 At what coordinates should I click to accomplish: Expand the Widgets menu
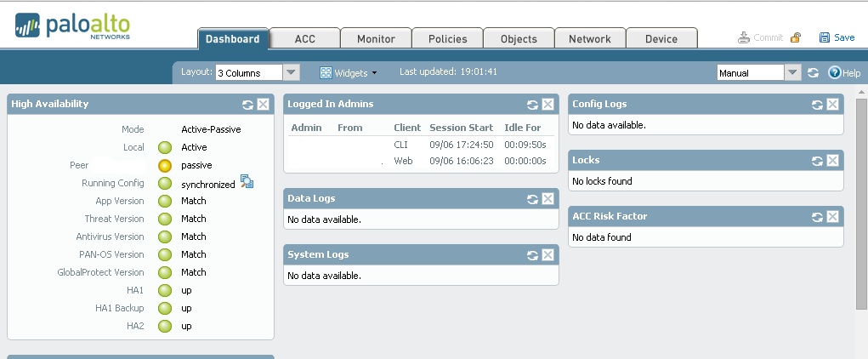[x=349, y=72]
